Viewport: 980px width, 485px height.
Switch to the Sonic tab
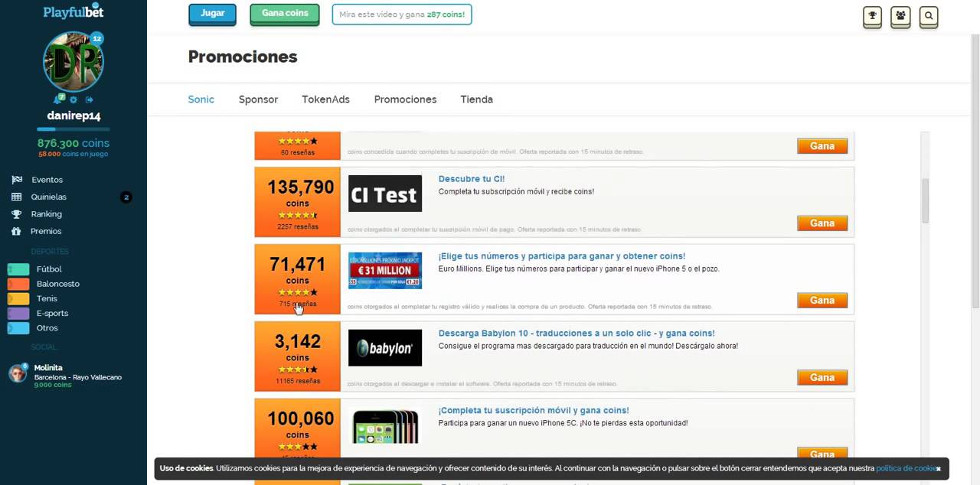coord(201,99)
